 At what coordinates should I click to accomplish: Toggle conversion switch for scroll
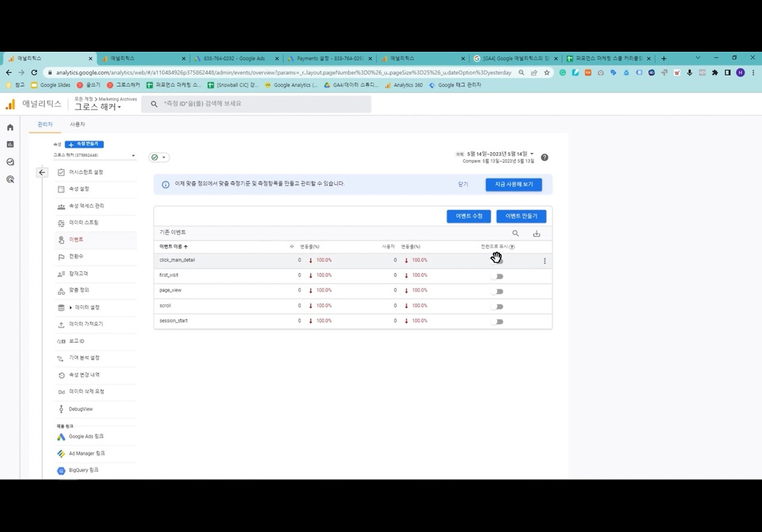(x=497, y=306)
